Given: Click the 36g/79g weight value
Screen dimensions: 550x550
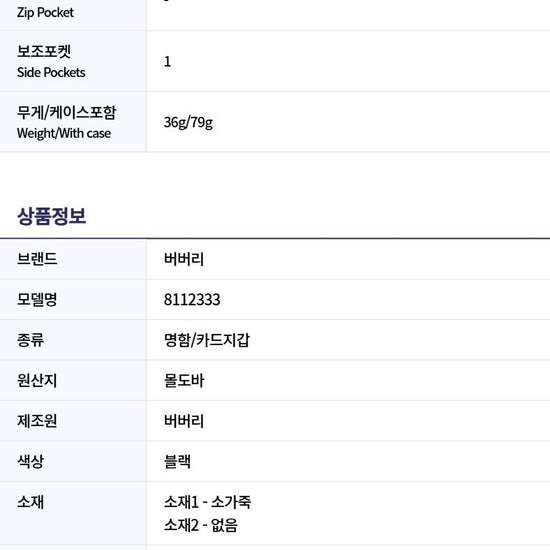Looking at the screenshot, I should coord(188,122).
